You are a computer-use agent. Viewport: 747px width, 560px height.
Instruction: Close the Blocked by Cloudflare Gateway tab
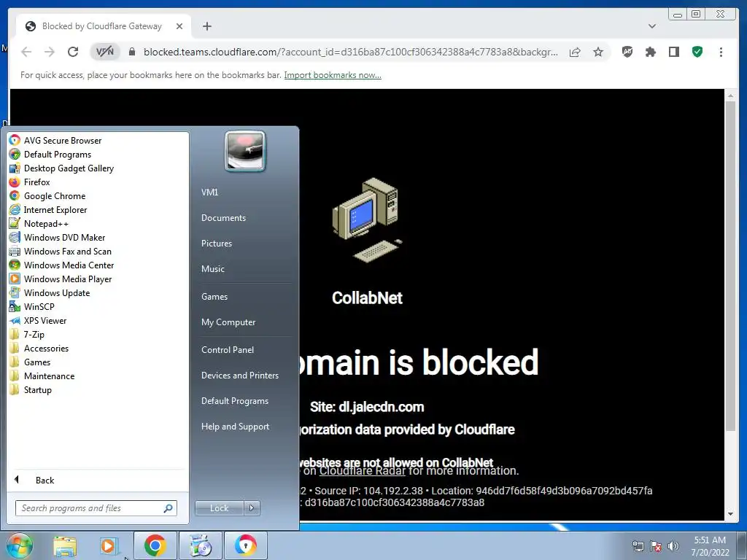(179, 27)
